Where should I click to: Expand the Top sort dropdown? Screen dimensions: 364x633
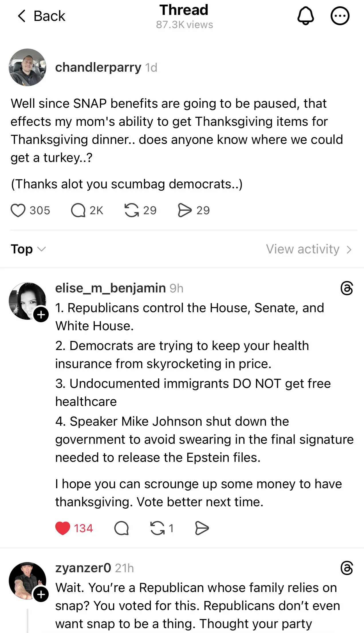coord(28,249)
